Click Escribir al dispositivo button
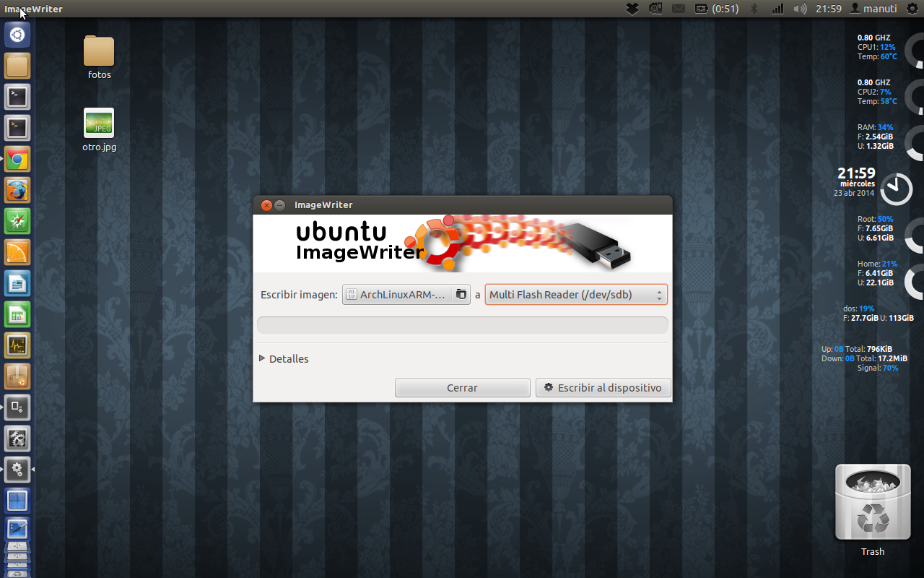Screen dimensions: 924x578 tap(603, 388)
